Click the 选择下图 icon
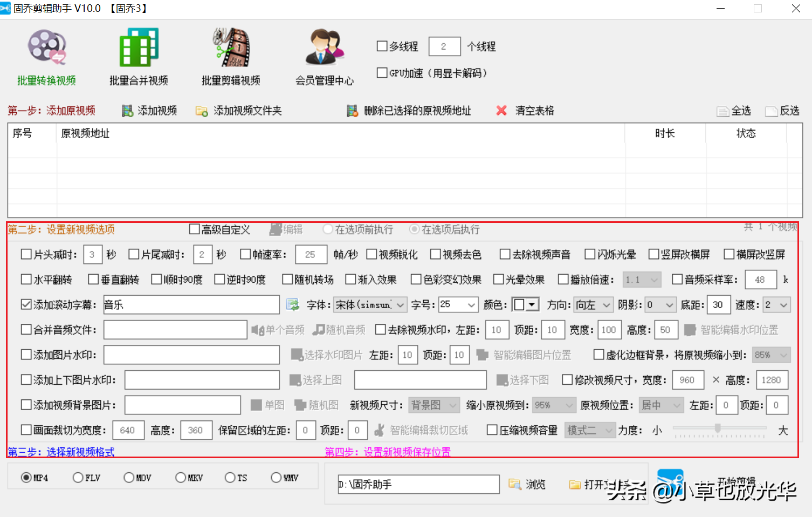The width and height of the screenshot is (812, 517). pyautogui.click(x=502, y=380)
